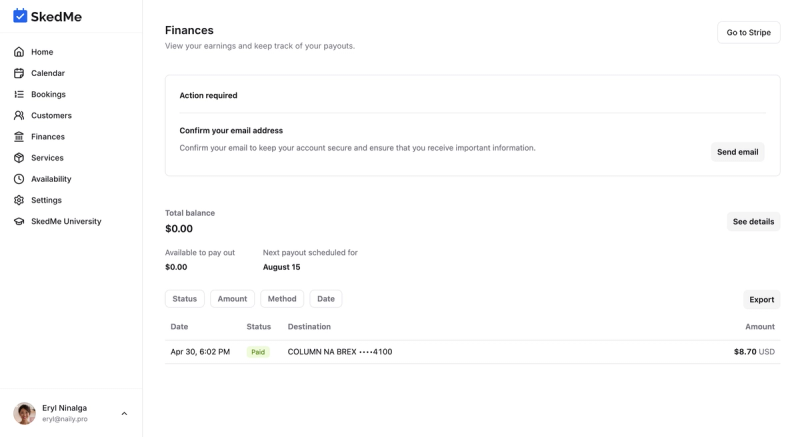
Task: Expand the account menu chevron
Action: click(x=124, y=414)
